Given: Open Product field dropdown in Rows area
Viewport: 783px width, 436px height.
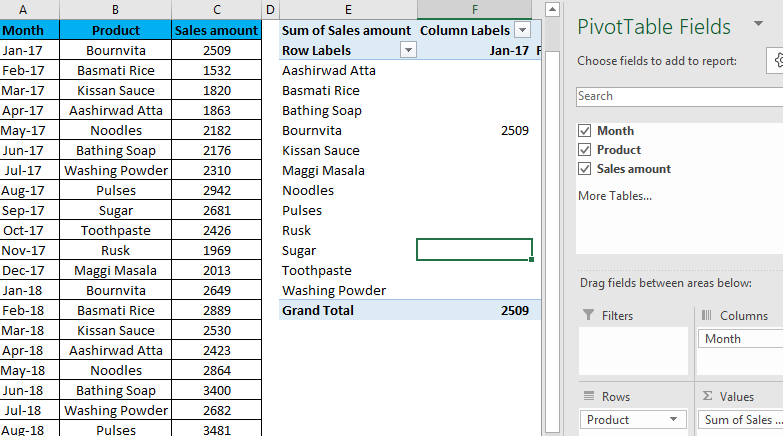Looking at the screenshot, I should 674,420.
